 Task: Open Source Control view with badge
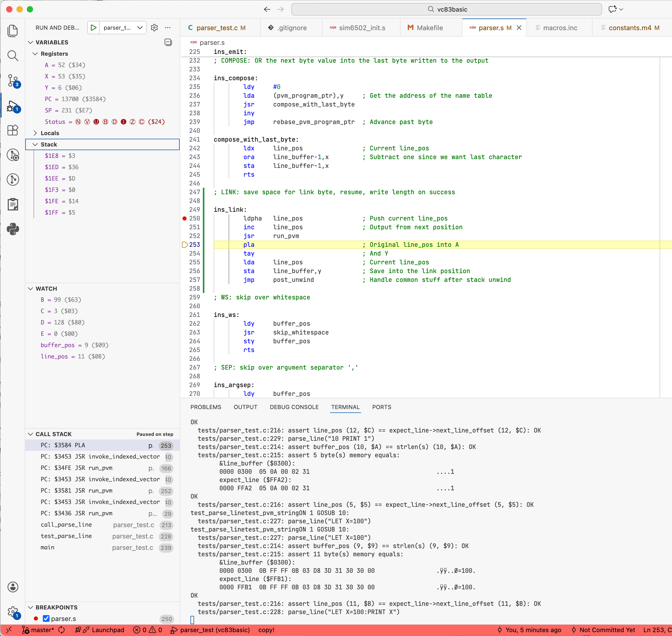point(13,81)
